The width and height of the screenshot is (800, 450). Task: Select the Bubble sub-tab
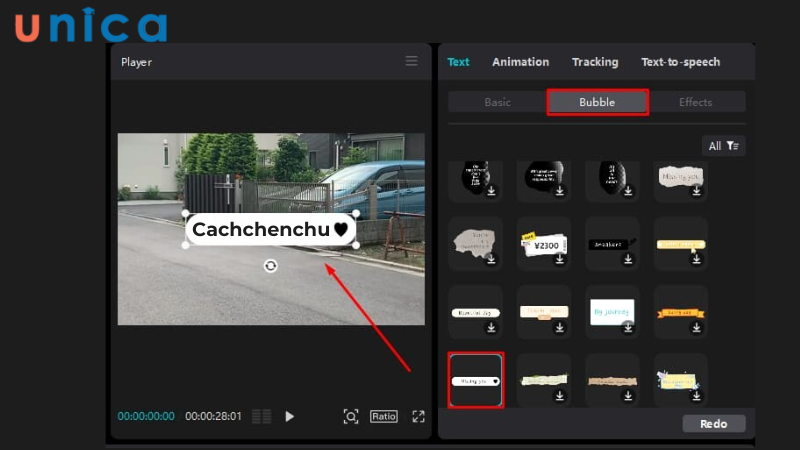pyautogui.click(x=597, y=102)
